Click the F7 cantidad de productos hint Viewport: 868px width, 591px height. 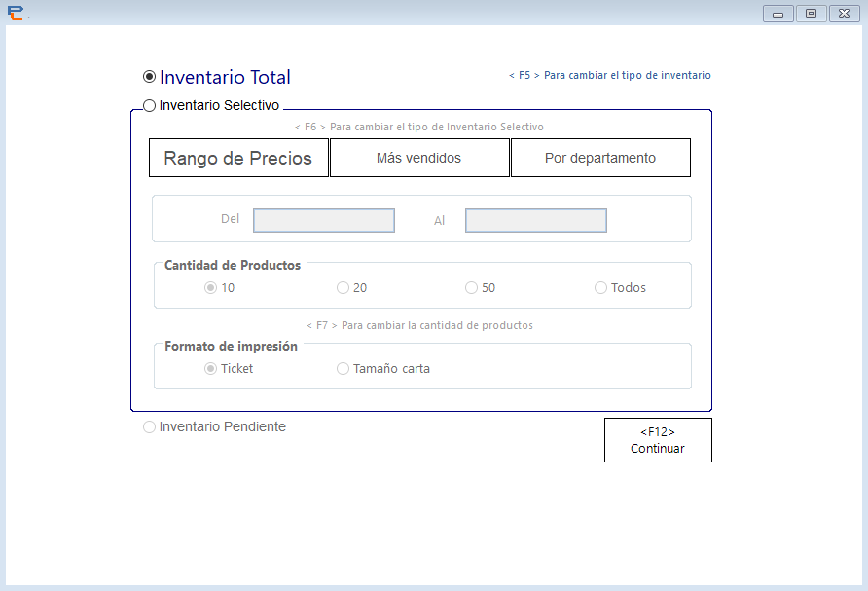coord(419,325)
